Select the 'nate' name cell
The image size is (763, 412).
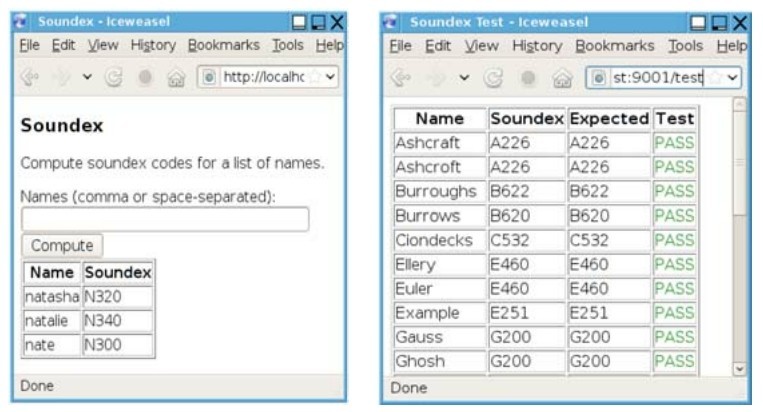coord(52,345)
